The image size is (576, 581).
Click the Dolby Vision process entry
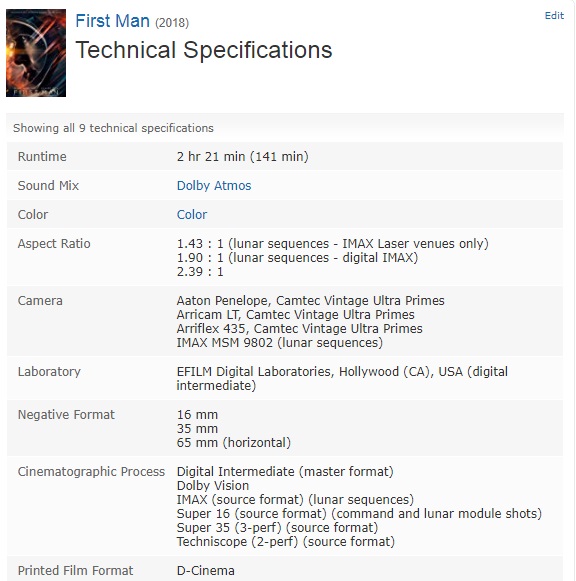click(x=213, y=485)
